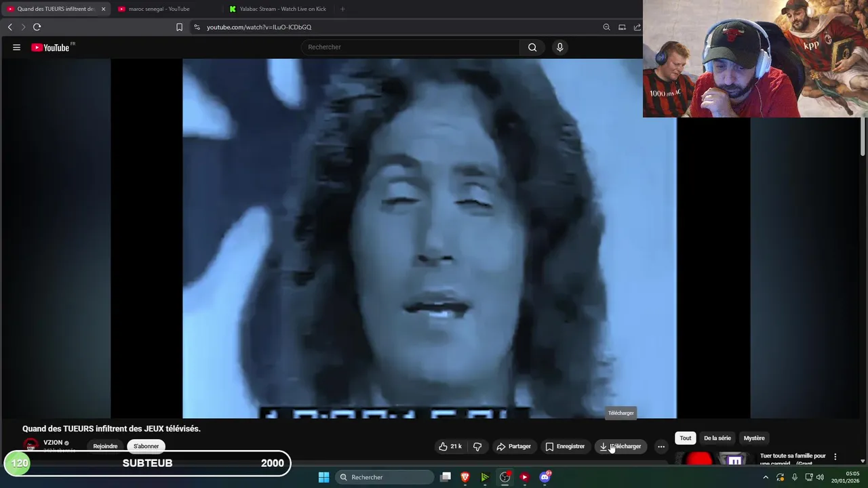Click the Télécharger download button
Screen dimensions: 868x488
pos(620,446)
